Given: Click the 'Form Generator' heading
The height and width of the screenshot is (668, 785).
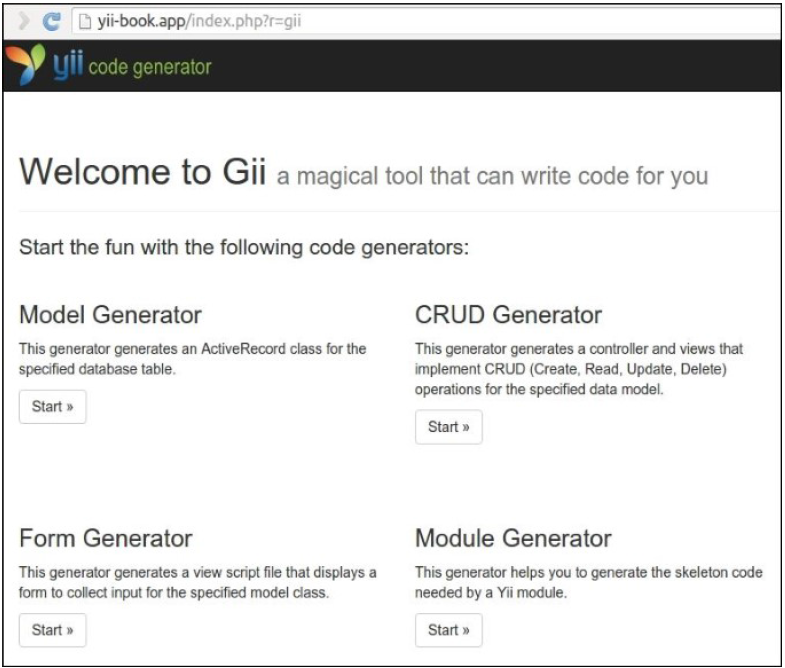Looking at the screenshot, I should click(106, 539).
